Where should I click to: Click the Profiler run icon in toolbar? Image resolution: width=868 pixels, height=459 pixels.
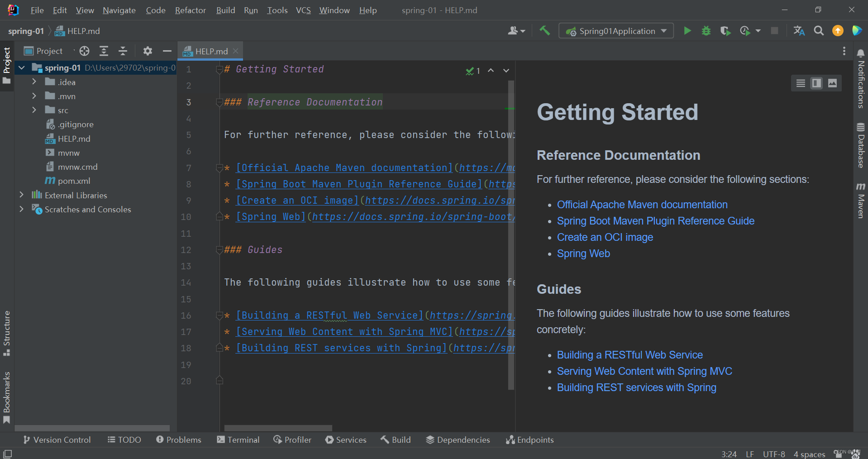click(744, 31)
